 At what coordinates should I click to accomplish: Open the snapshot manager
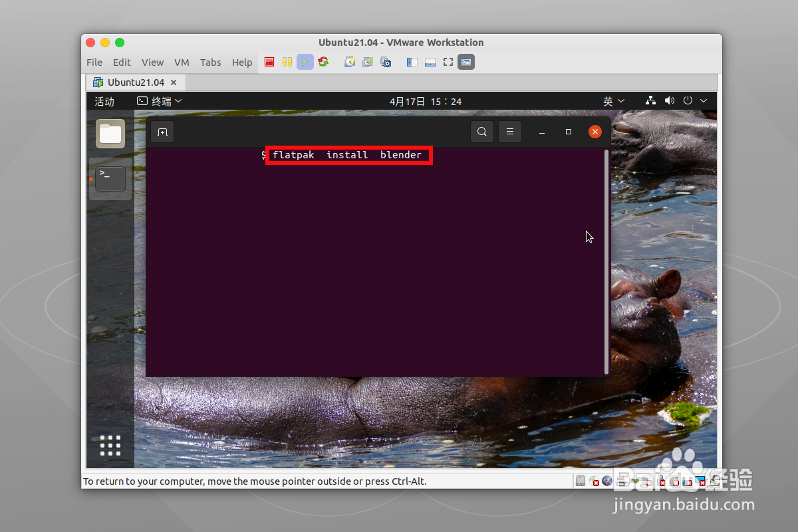(386, 61)
